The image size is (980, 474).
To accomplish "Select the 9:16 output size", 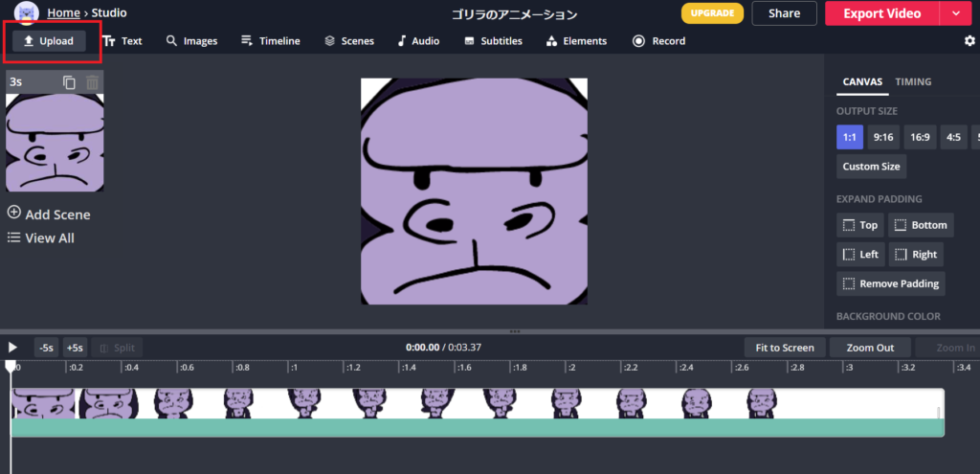I will coord(883,137).
